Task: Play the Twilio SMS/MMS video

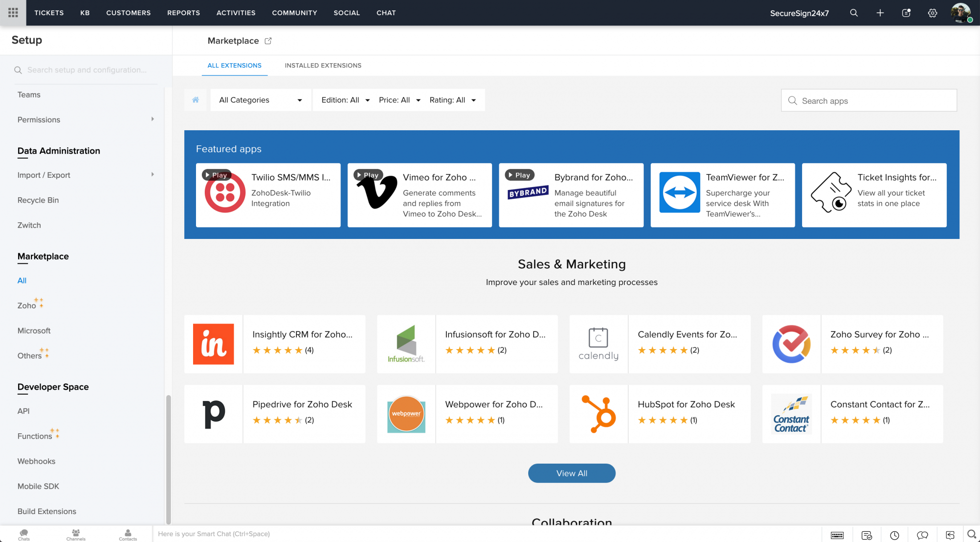Action: [216, 175]
